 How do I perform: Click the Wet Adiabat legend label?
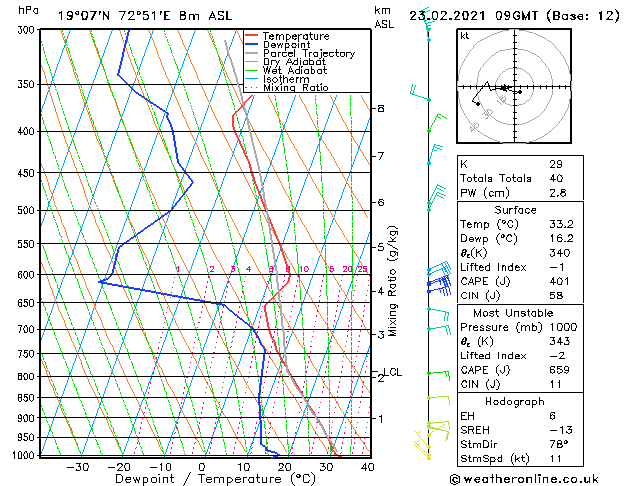295,71
